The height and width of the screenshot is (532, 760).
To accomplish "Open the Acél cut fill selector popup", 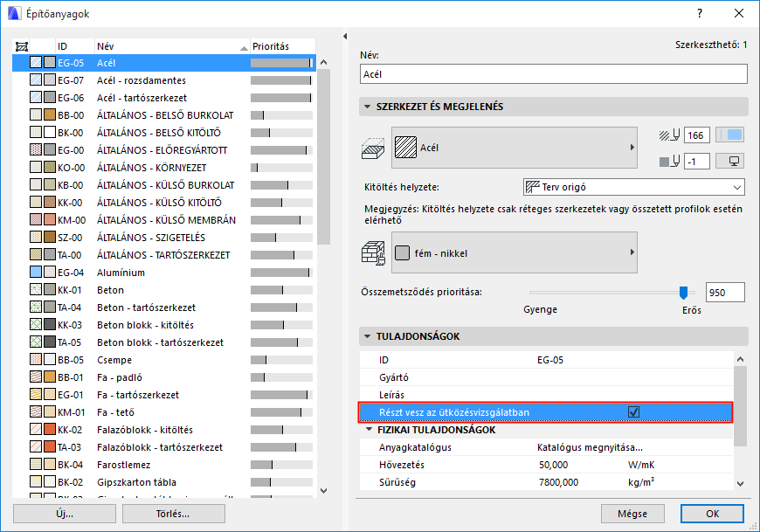I will (x=515, y=148).
